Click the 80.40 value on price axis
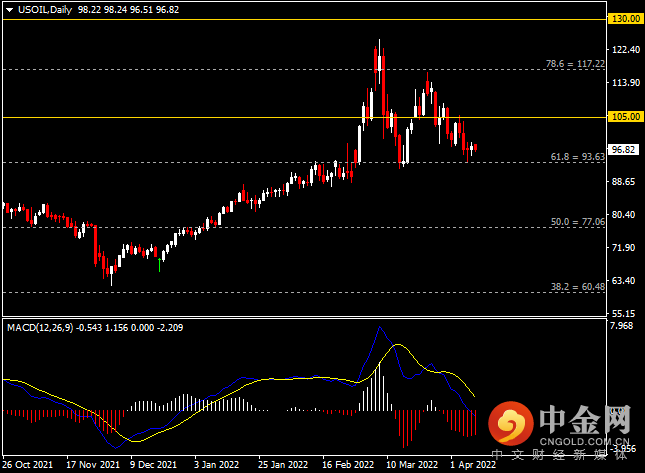 pos(624,215)
